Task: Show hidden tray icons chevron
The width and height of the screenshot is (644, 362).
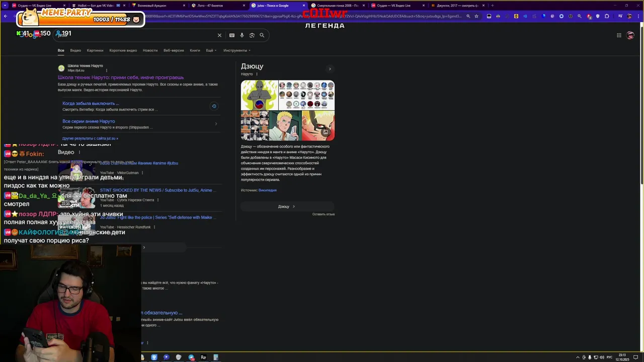Action: tap(577, 357)
